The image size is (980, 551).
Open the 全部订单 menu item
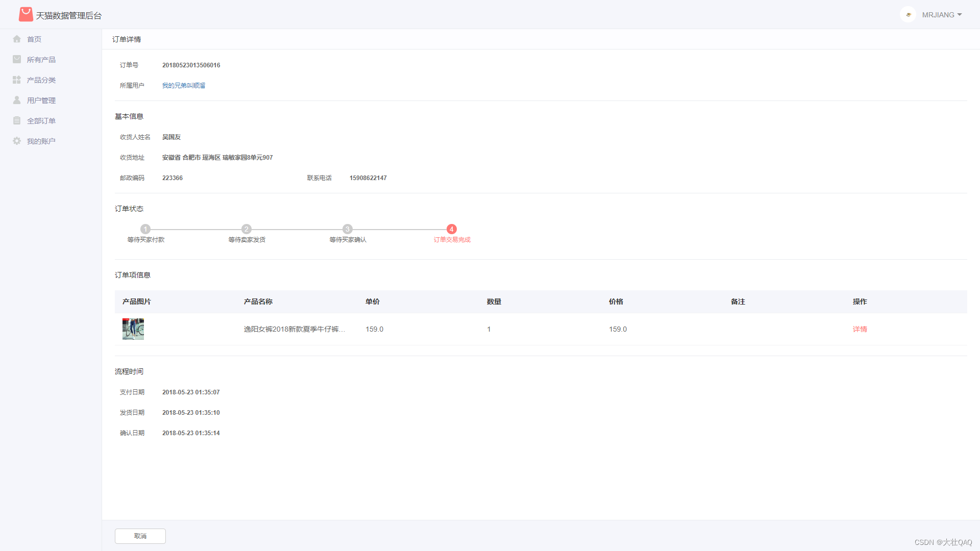[41, 121]
